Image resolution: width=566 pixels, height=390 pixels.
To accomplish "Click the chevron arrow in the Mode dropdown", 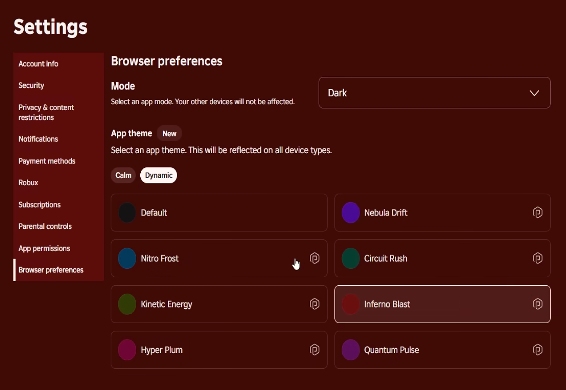I will 534,93.
